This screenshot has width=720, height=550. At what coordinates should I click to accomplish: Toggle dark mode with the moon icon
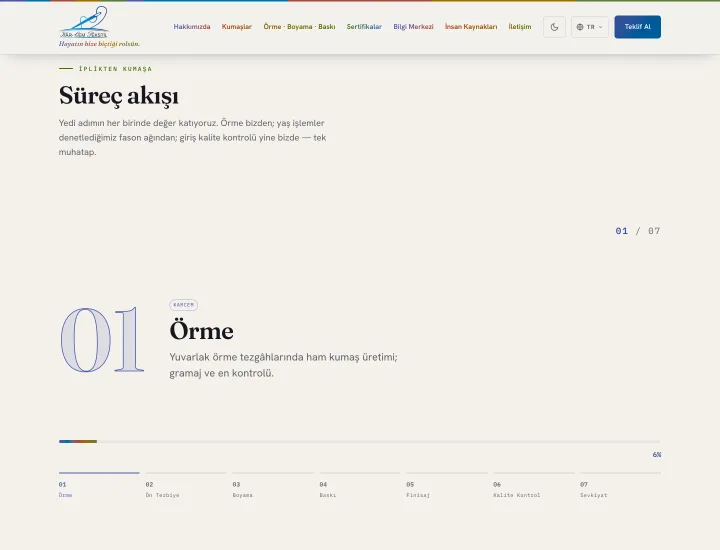coord(554,27)
